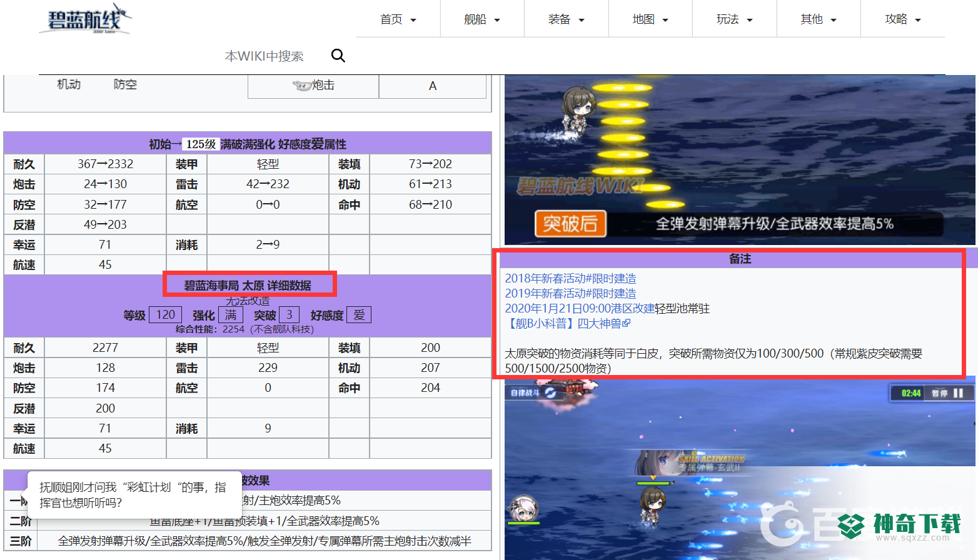Click the 等级 120 input box
The height and width of the screenshot is (560, 978).
(166, 314)
